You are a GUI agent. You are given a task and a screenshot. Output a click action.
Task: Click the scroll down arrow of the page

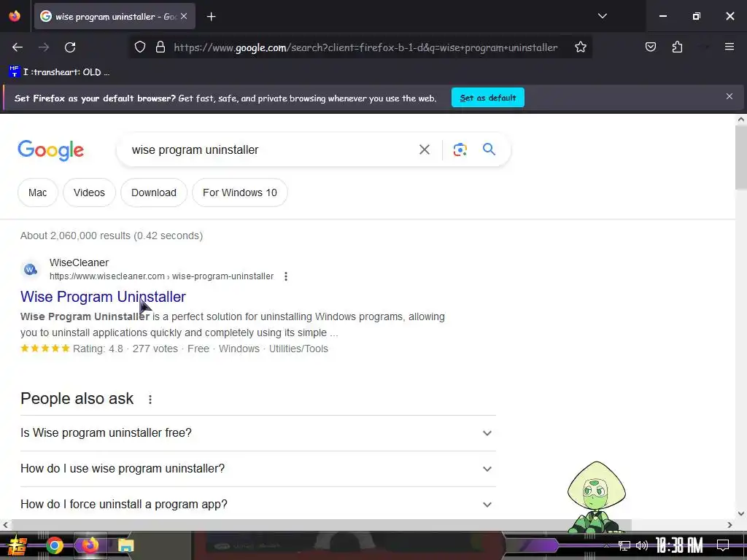[x=741, y=514]
